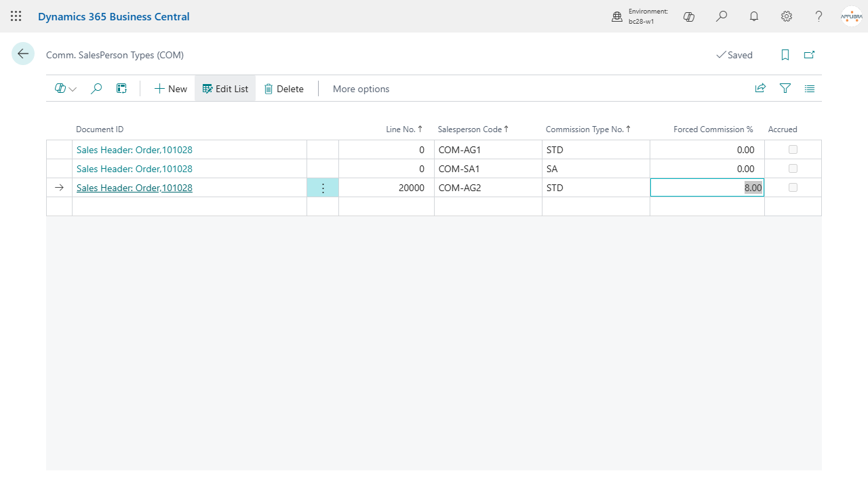Toggle Accrued checkbox for COM-AG2 row

pyautogui.click(x=793, y=188)
